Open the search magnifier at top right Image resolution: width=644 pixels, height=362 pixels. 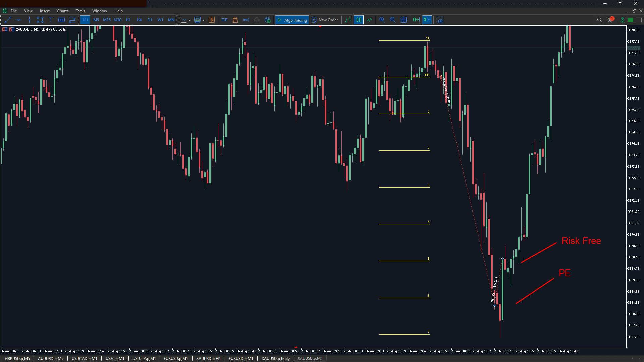(599, 20)
